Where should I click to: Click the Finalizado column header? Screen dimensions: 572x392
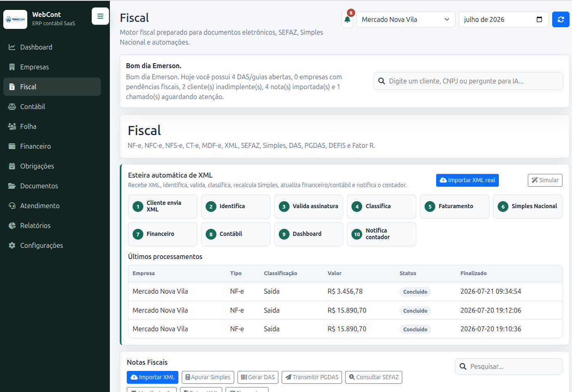474,273
